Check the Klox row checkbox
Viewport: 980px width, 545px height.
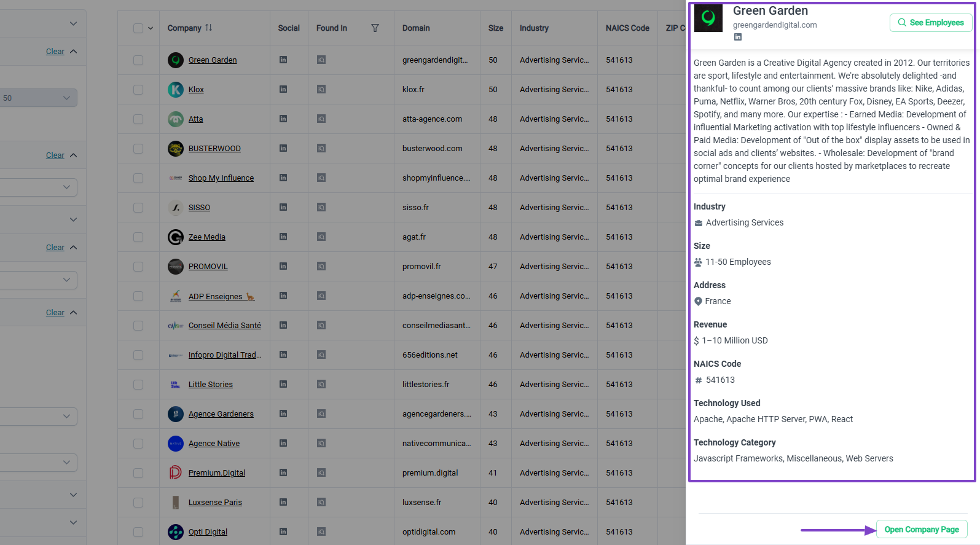[138, 90]
